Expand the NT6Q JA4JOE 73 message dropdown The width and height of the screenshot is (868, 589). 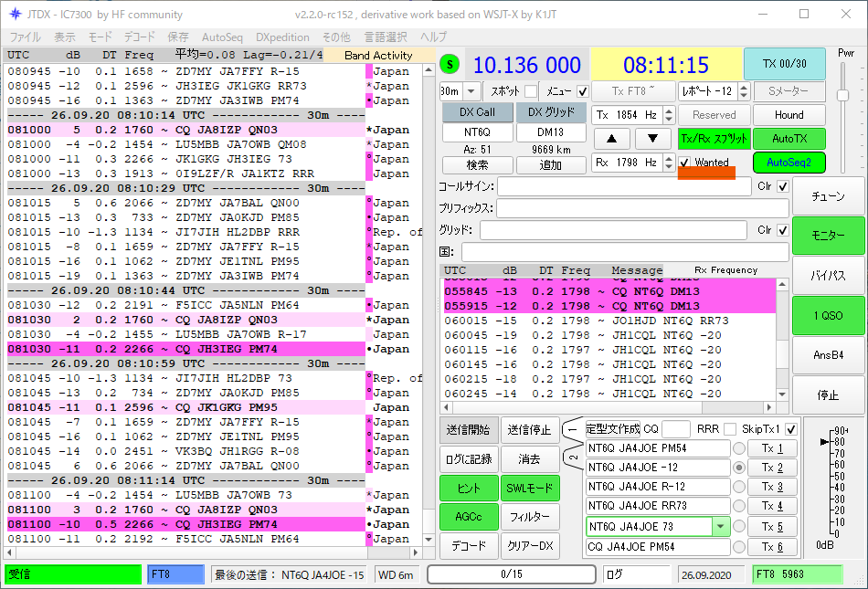coord(721,527)
